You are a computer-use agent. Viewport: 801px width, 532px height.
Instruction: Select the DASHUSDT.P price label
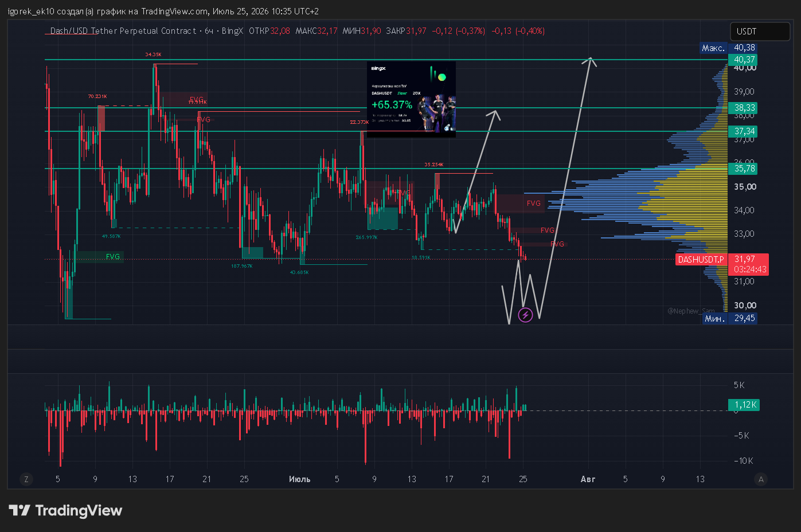pos(701,259)
